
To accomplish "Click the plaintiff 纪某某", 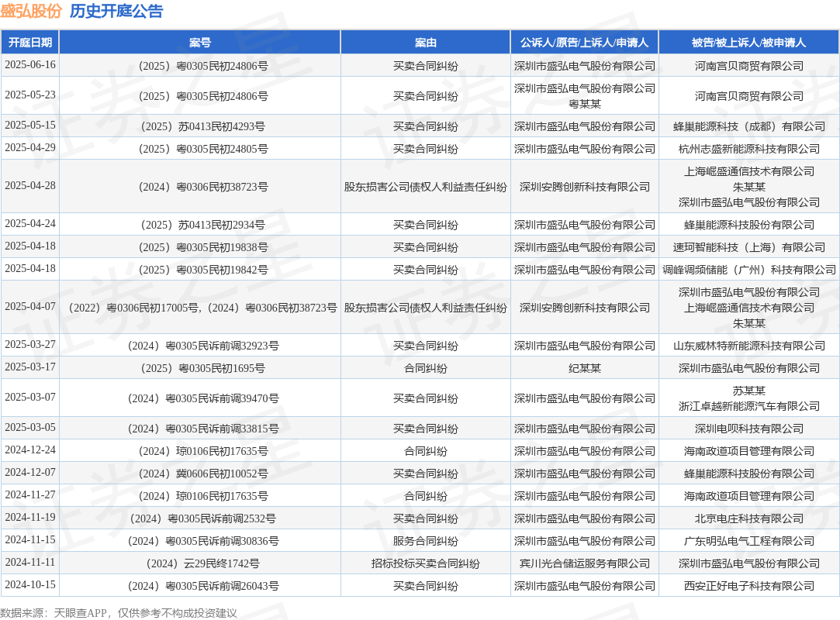I will pyautogui.click(x=585, y=368).
